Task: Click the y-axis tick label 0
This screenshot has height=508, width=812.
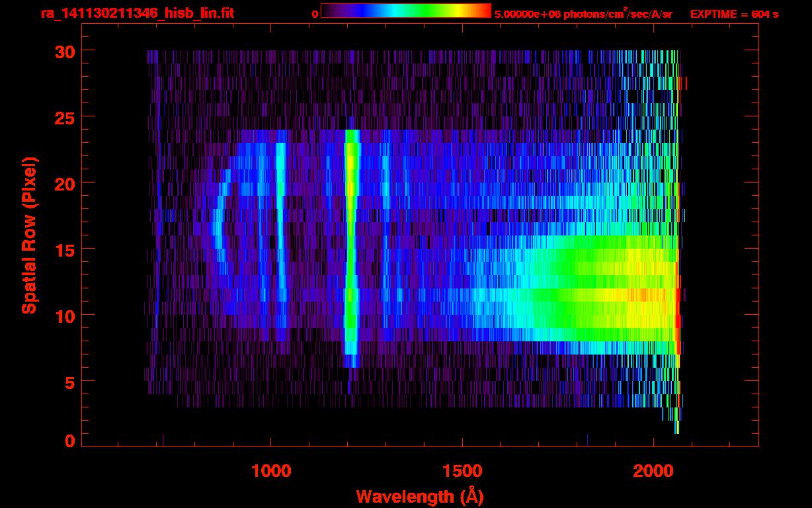Action: (68, 441)
